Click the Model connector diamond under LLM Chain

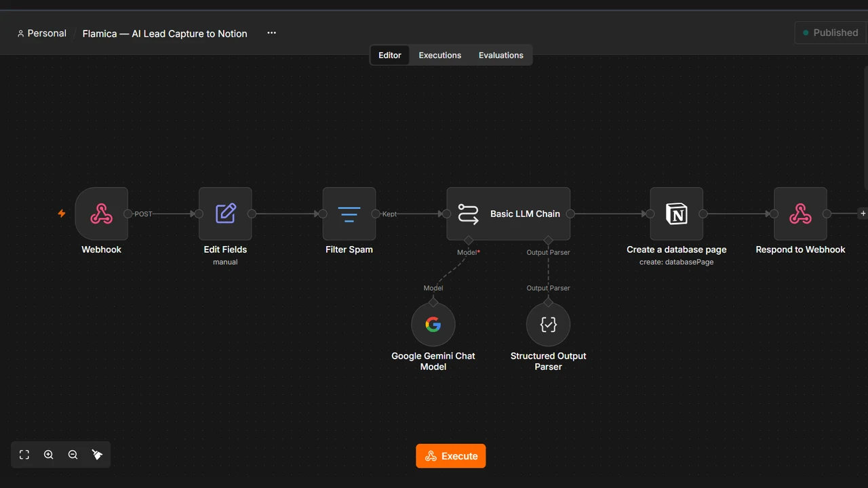tap(468, 240)
